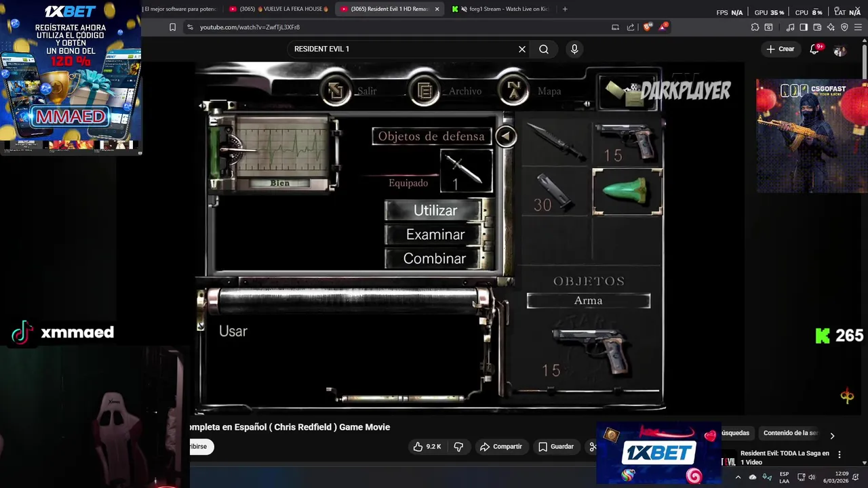
Task: Choose Combinar in the item menu
Action: point(435,258)
